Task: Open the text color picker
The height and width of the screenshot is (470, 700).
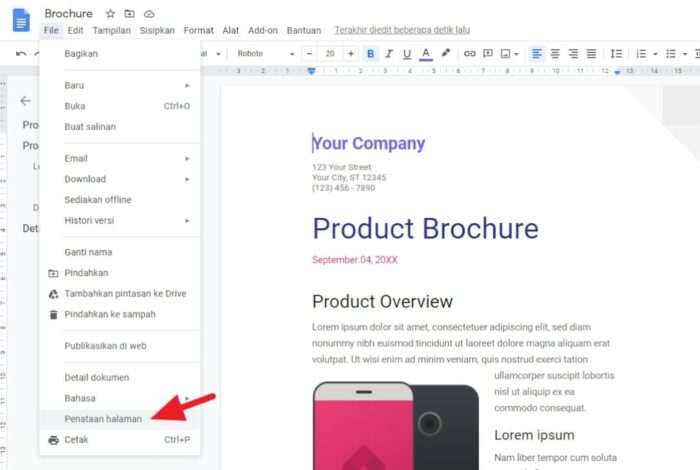Action: (426, 54)
